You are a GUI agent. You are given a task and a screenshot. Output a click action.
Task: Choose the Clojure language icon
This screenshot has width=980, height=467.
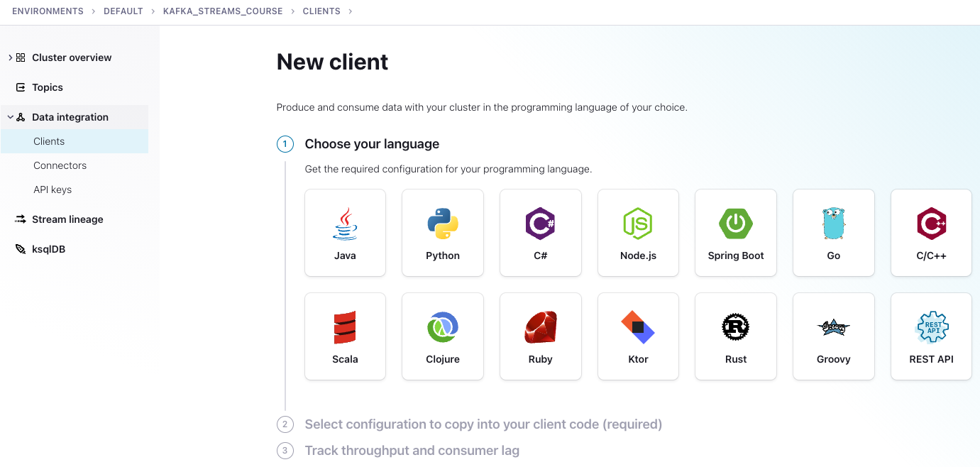(443, 327)
